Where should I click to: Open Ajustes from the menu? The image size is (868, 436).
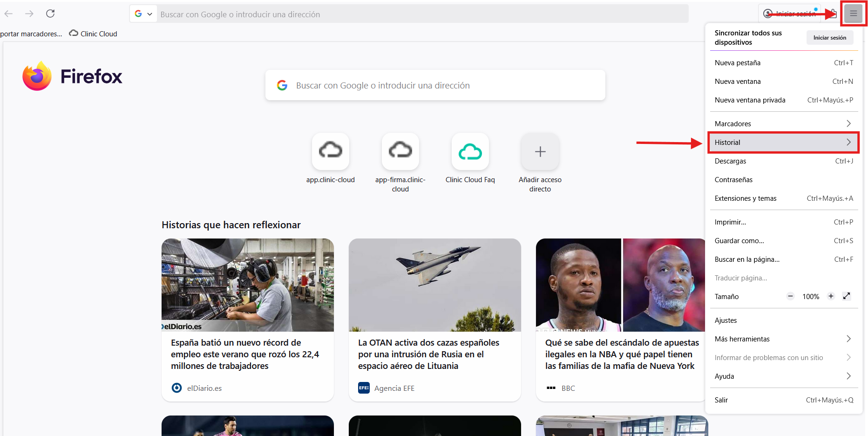coord(726,320)
